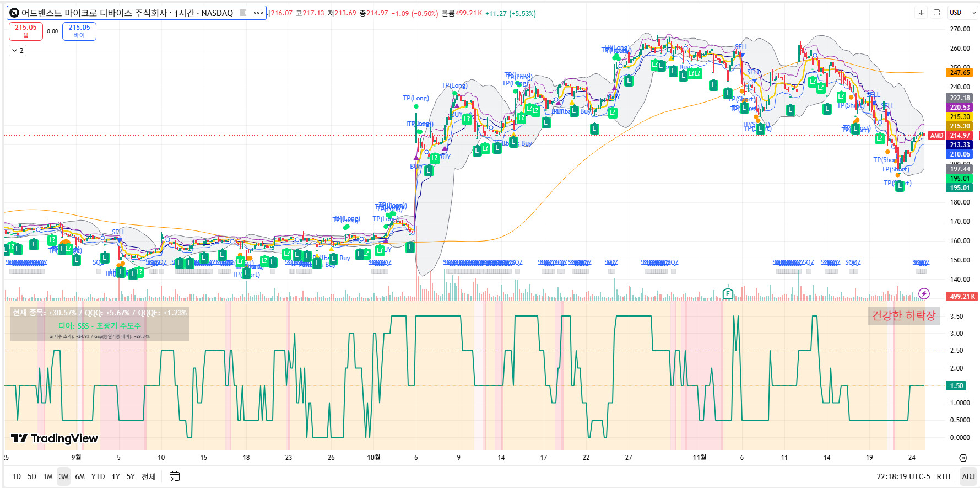Toggle the flag icon beside NASDAQ

243,13
